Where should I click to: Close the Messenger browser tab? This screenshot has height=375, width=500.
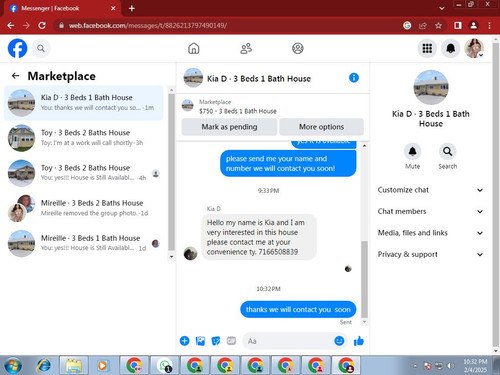click(113, 8)
